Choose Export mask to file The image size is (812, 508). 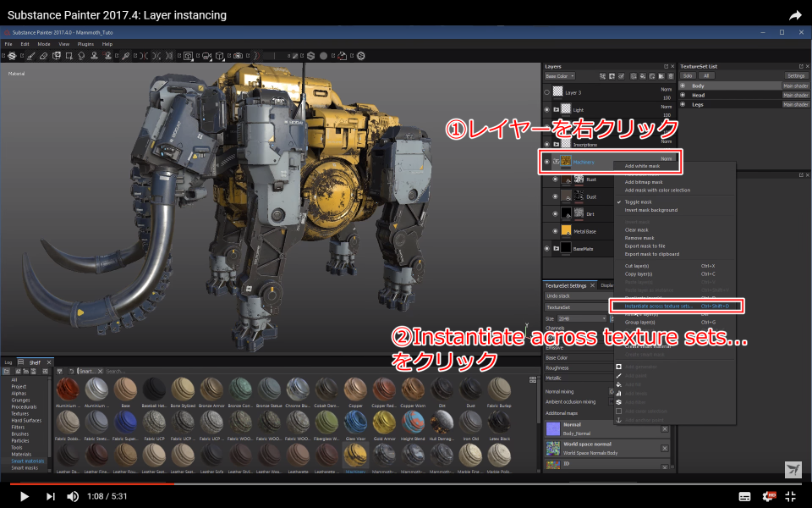point(645,246)
